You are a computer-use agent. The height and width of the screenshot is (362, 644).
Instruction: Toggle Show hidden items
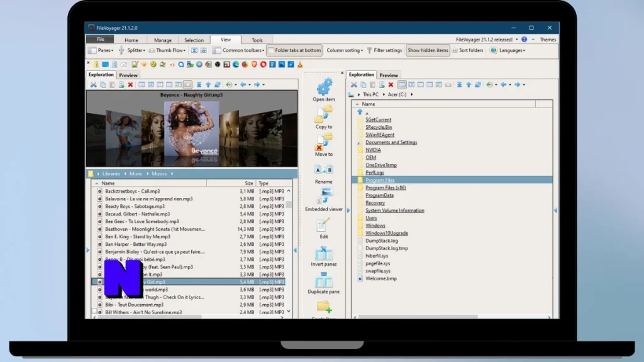tap(428, 50)
